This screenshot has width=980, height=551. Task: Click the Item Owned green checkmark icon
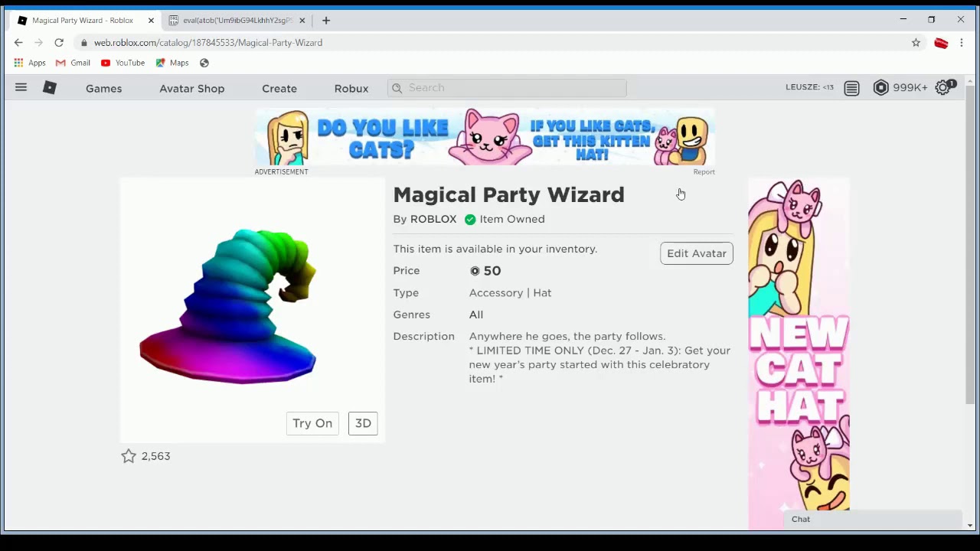point(470,220)
